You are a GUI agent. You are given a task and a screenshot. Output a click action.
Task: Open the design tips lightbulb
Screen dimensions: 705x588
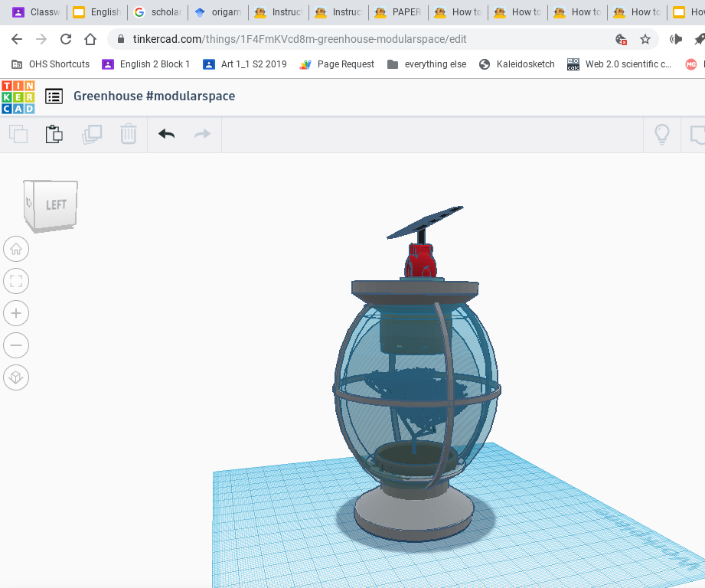pos(662,134)
